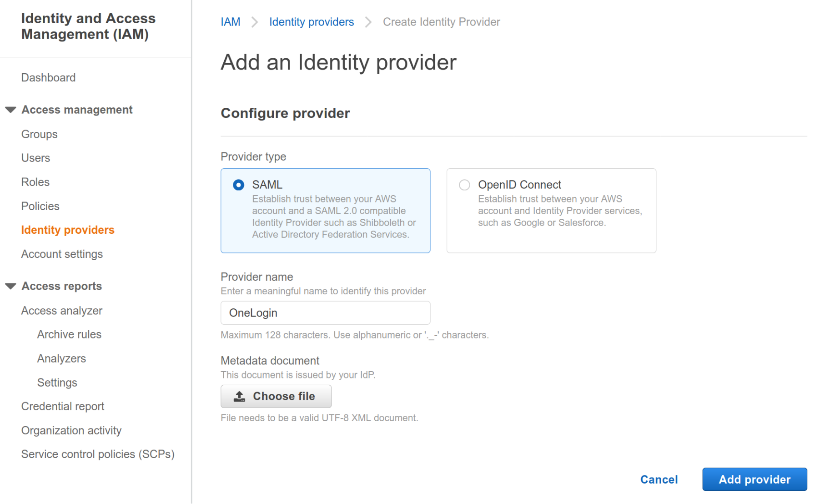Open Account settings

coord(62,254)
